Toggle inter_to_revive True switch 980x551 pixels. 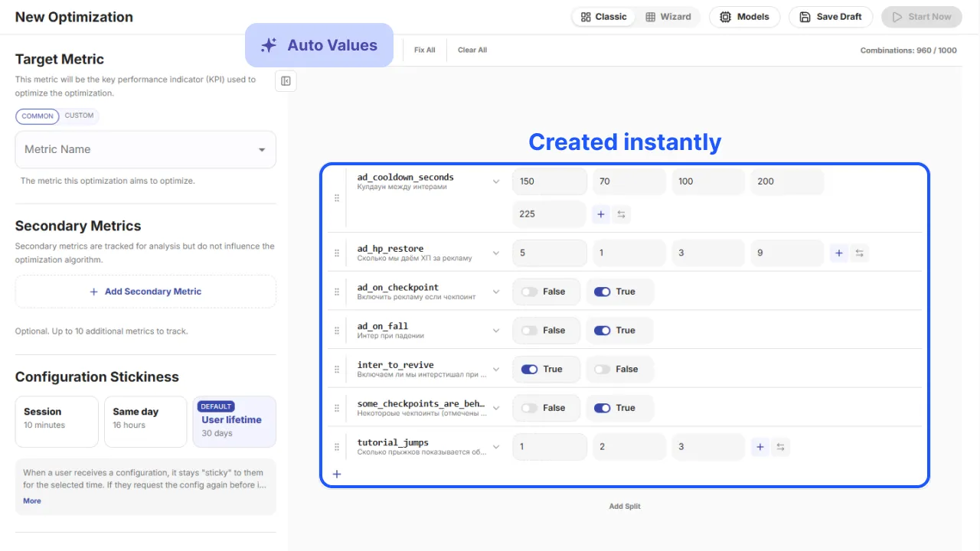tap(529, 369)
